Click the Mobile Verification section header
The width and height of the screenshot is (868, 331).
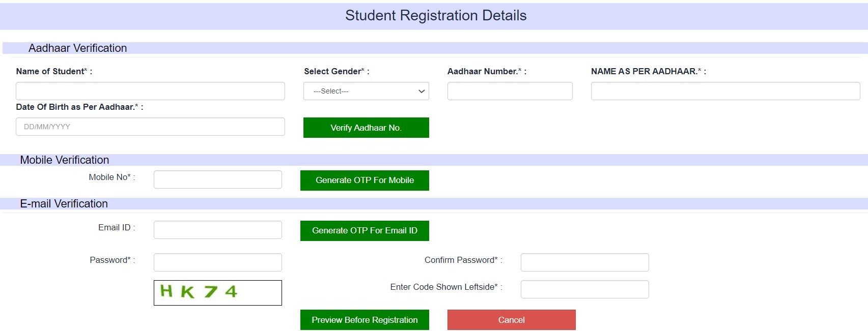(x=64, y=160)
